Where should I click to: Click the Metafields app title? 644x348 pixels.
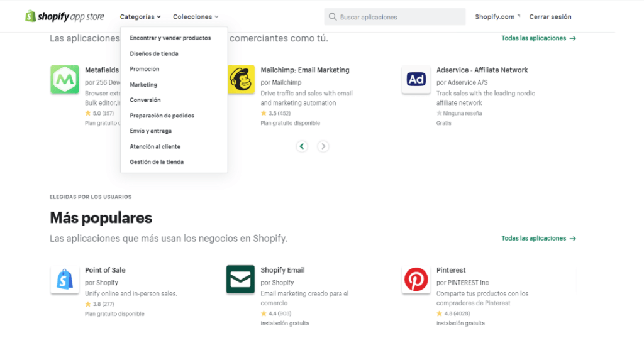coord(102,70)
